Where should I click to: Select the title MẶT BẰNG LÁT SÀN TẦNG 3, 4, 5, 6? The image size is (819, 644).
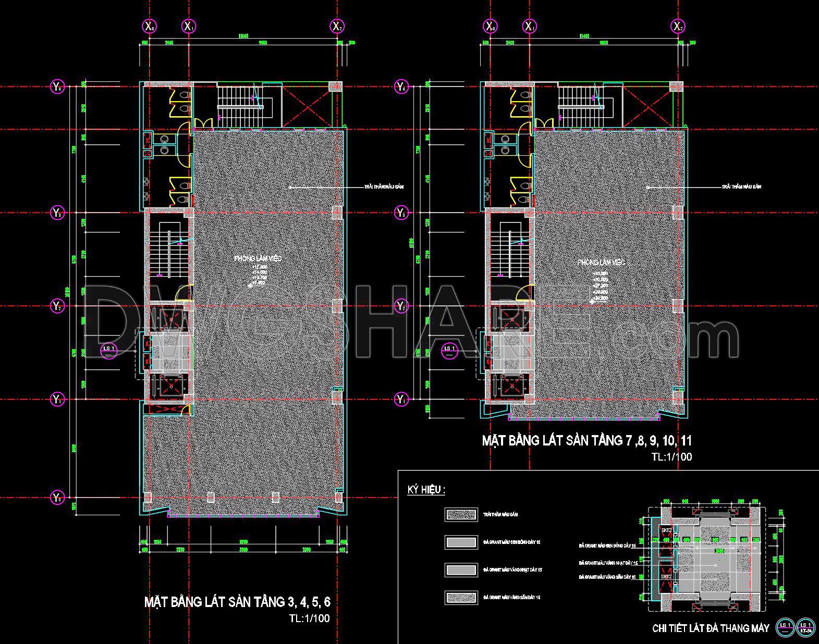click(x=237, y=602)
